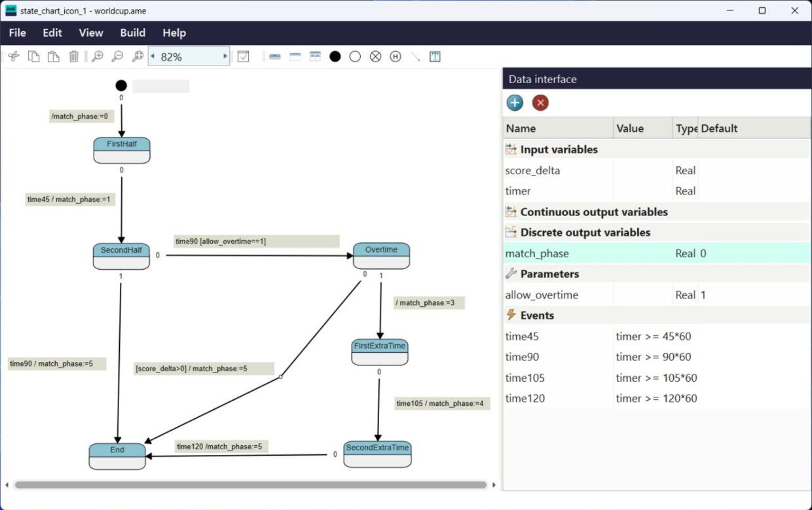Click transition label '[score_delta>0] / match_phase:=5'
812x510 pixels.
coord(204,369)
